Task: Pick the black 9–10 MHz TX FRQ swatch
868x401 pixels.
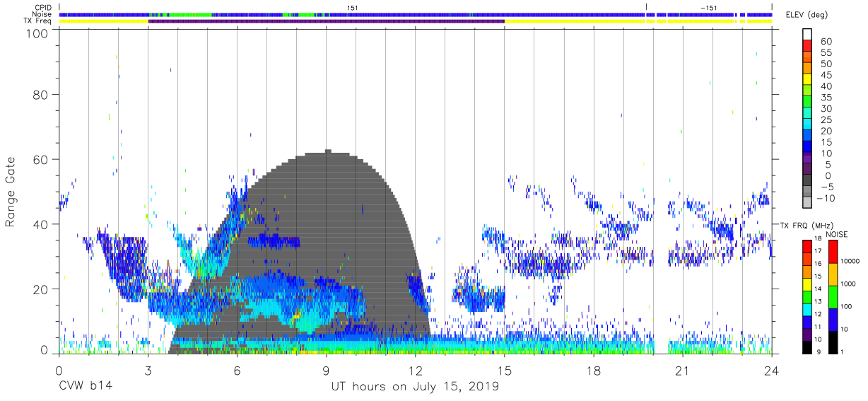Action: point(807,347)
